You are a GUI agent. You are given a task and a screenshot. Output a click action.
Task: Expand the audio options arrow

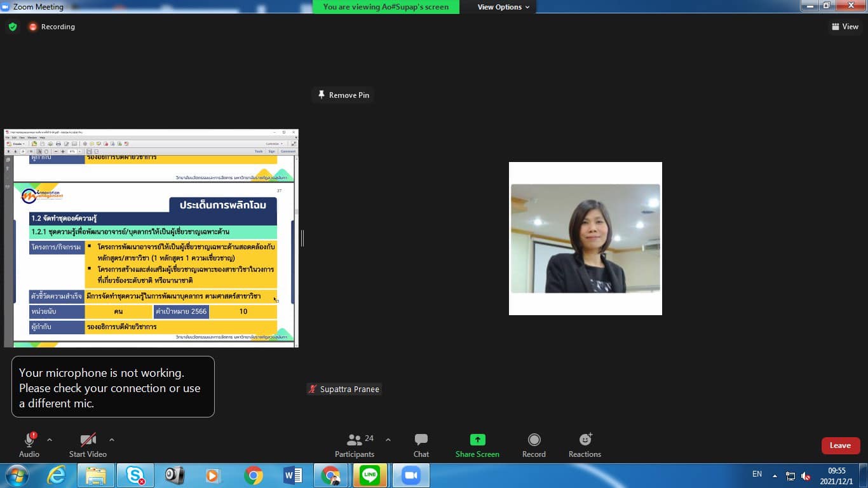click(50, 440)
